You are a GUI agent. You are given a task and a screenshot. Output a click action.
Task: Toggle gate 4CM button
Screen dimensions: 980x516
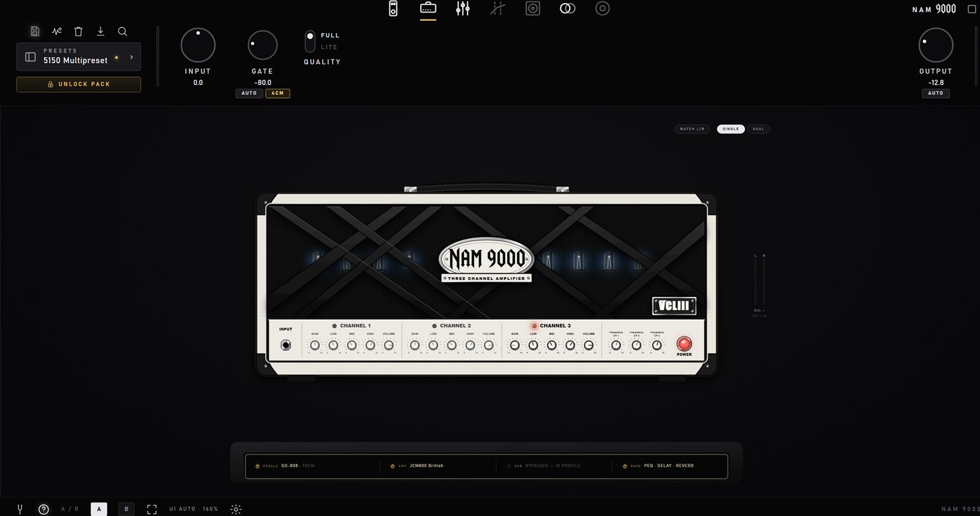click(277, 93)
